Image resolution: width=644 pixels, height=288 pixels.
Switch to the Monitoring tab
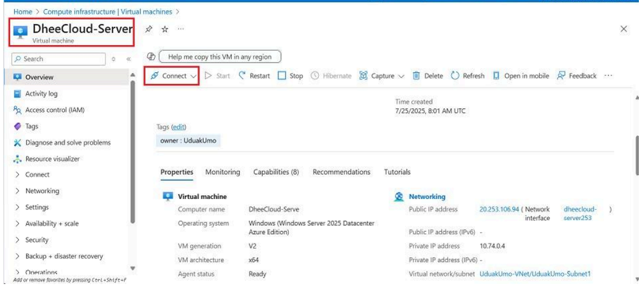click(x=222, y=172)
